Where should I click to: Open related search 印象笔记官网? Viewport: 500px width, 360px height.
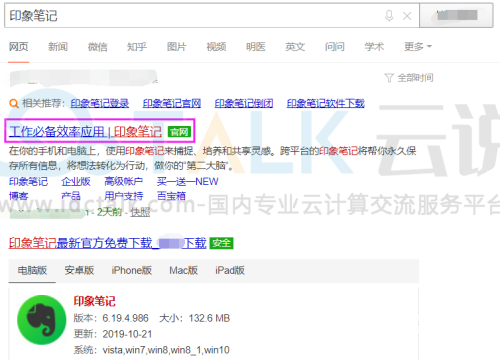tap(172, 103)
